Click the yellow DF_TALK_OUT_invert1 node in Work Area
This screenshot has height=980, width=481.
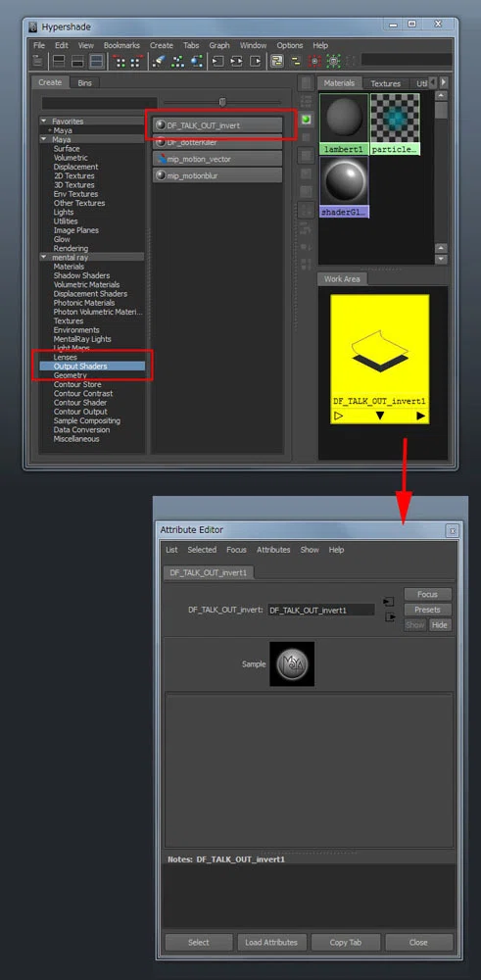coord(380,359)
